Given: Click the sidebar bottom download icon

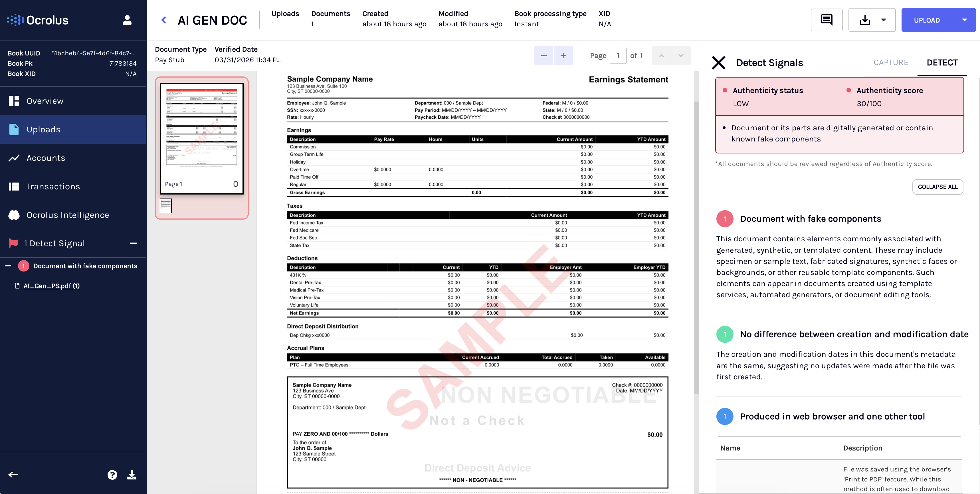Looking at the screenshot, I should (x=132, y=475).
